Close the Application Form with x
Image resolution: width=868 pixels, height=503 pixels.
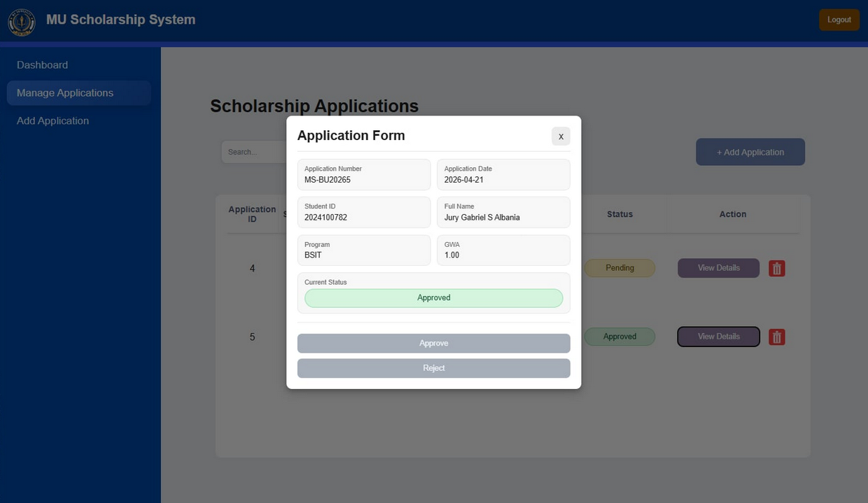pyautogui.click(x=561, y=136)
